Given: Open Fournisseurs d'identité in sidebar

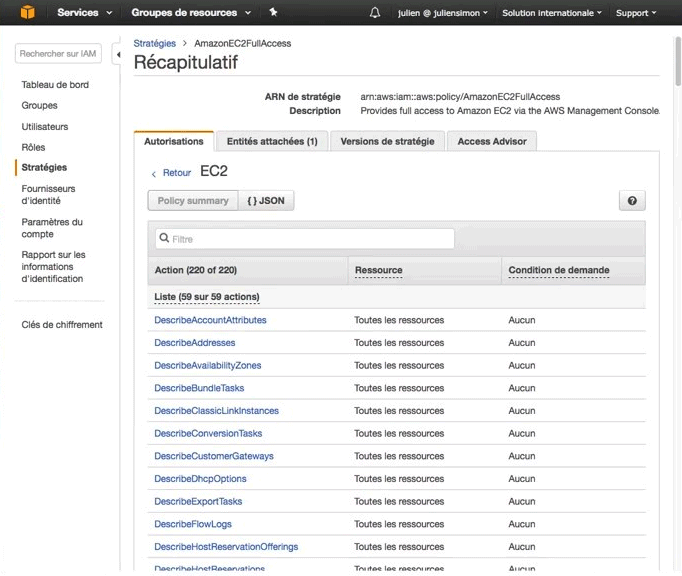Looking at the screenshot, I should point(48,194).
